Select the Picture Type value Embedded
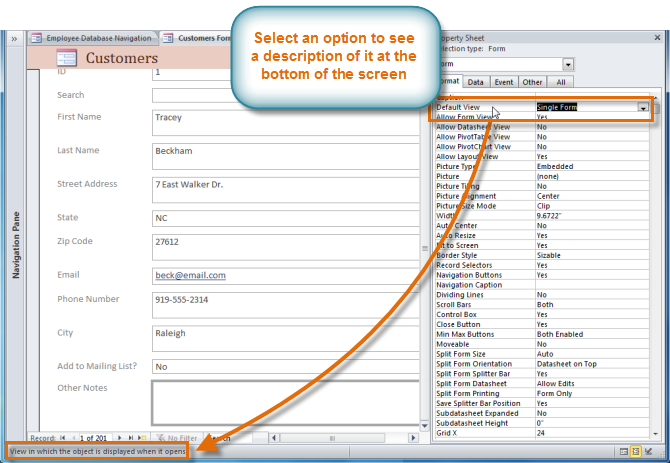Screen dimensions: 670x463 pyautogui.click(x=592, y=166)
